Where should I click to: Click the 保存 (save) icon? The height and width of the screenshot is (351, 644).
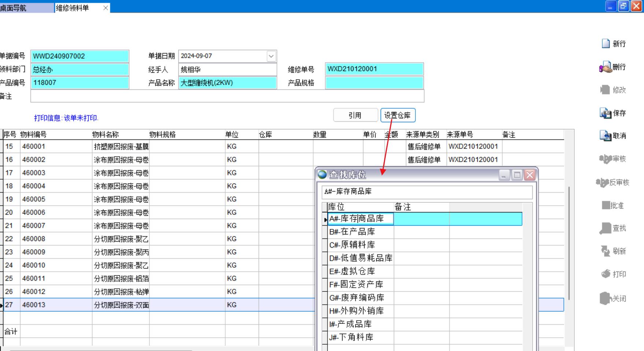[x=606, y=113]
